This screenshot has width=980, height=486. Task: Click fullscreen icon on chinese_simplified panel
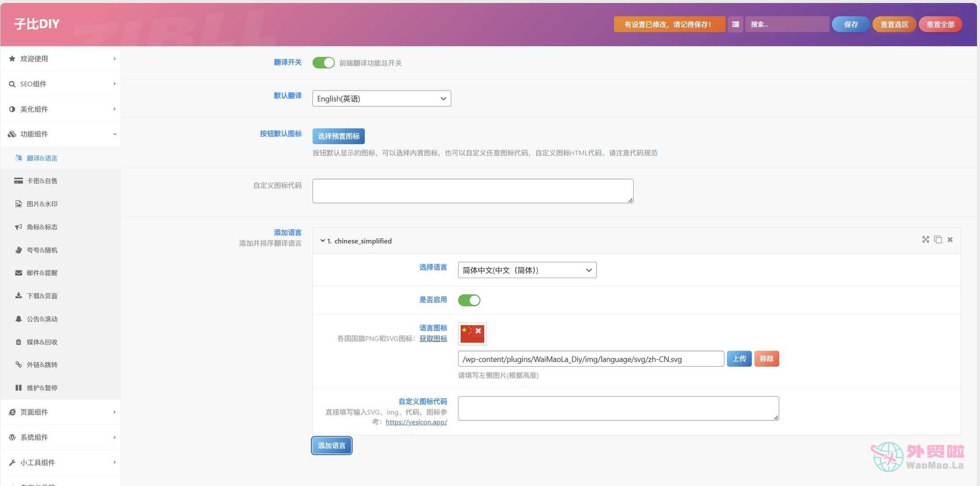coord(925,240)
